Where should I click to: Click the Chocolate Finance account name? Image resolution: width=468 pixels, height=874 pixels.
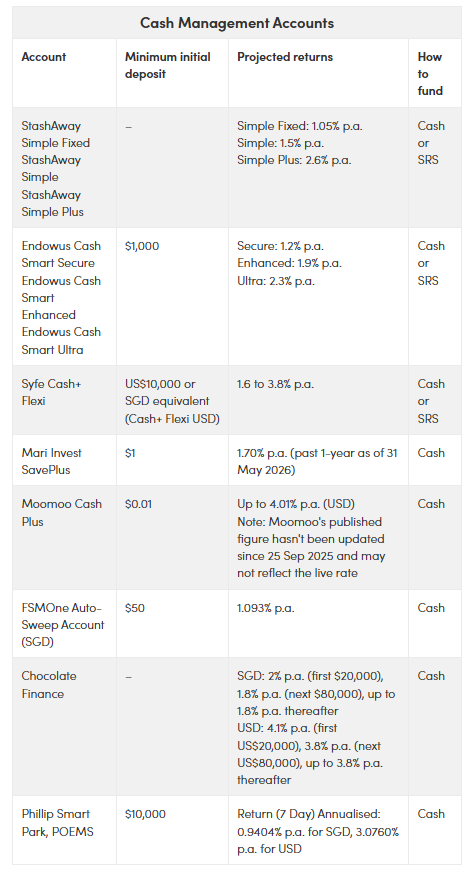[49, 685]
